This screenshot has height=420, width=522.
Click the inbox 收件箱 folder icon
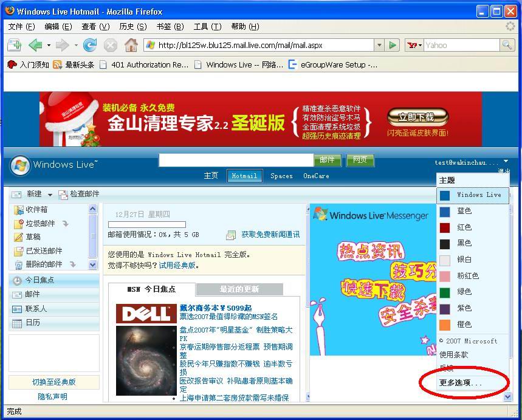(x=19, y=210)
